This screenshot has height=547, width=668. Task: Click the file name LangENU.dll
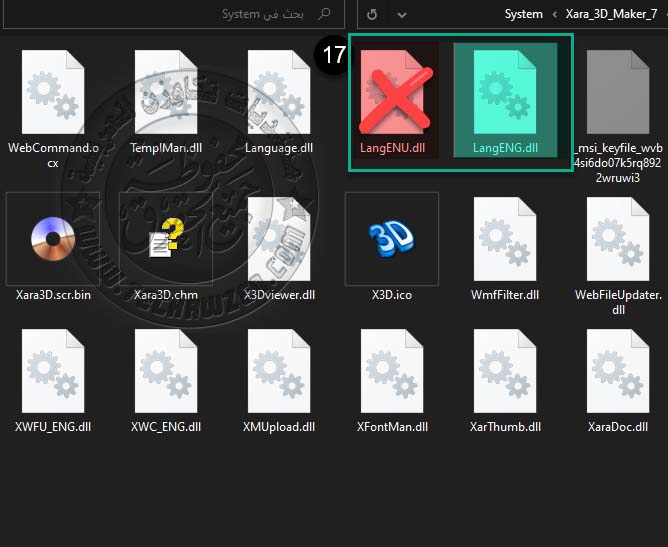(x=392, y=148)
